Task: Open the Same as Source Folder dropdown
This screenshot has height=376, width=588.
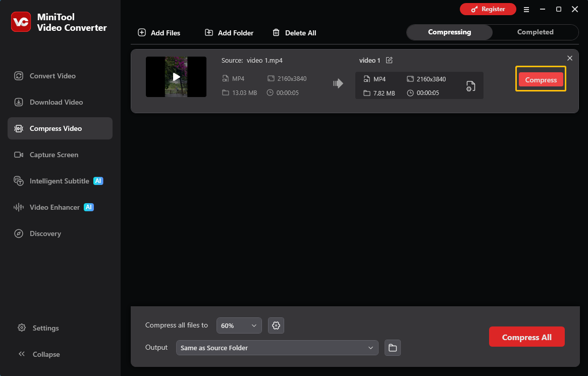Action: [x=277, y=348]
